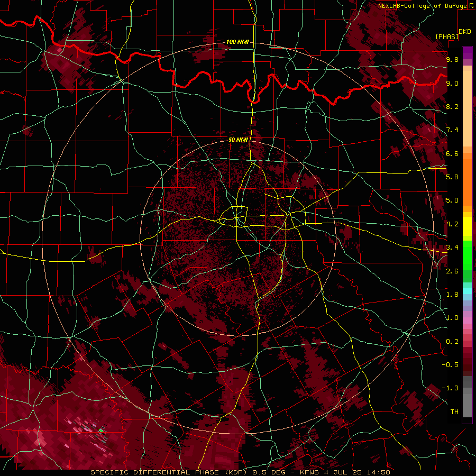
Task: Click the 7.4 value on color scale
Action: click(x=452, y=130)
